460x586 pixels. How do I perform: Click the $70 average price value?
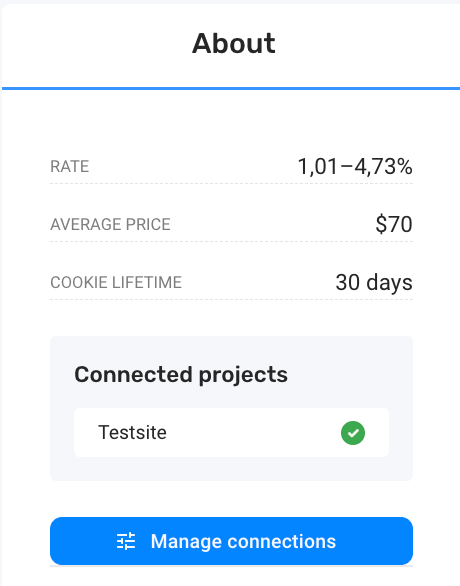pyautogui.click(x=394, y=224)
